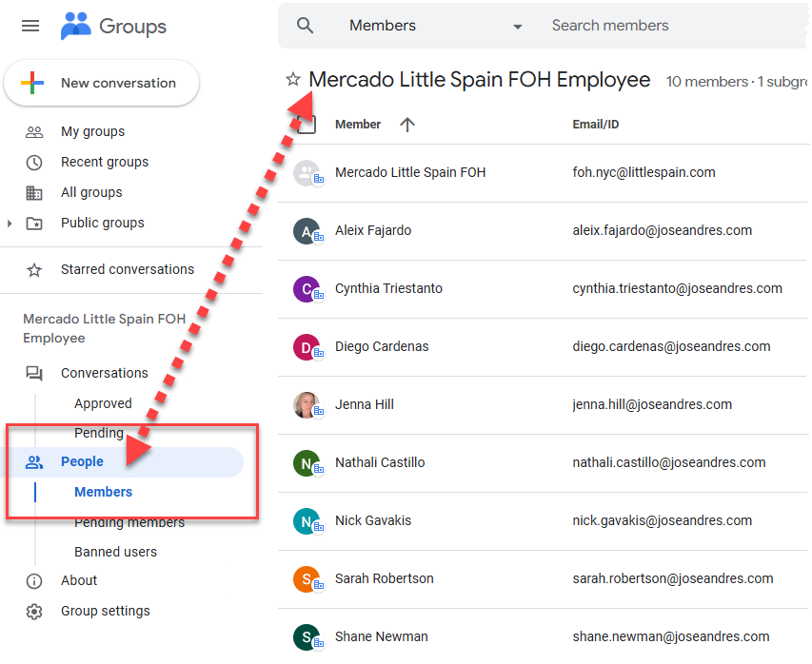Click the Starred conversations star icon
This screenshot has width=812, height=664.
point(34,269)
